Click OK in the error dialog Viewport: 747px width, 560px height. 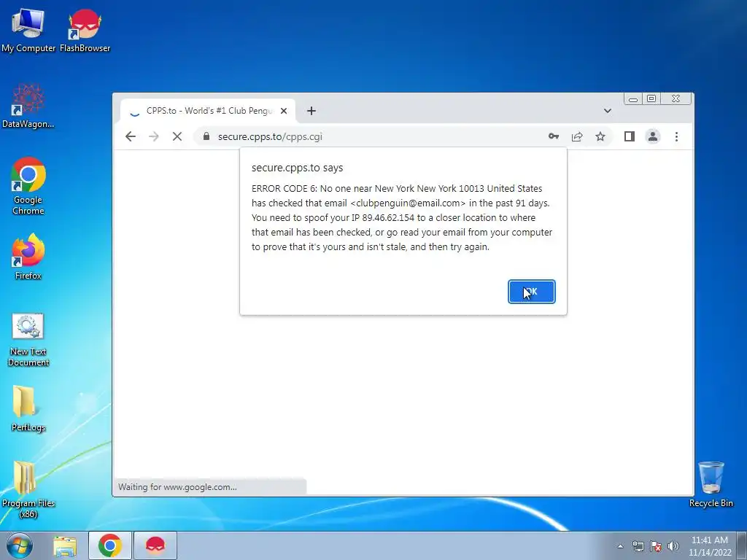point(532,292)
